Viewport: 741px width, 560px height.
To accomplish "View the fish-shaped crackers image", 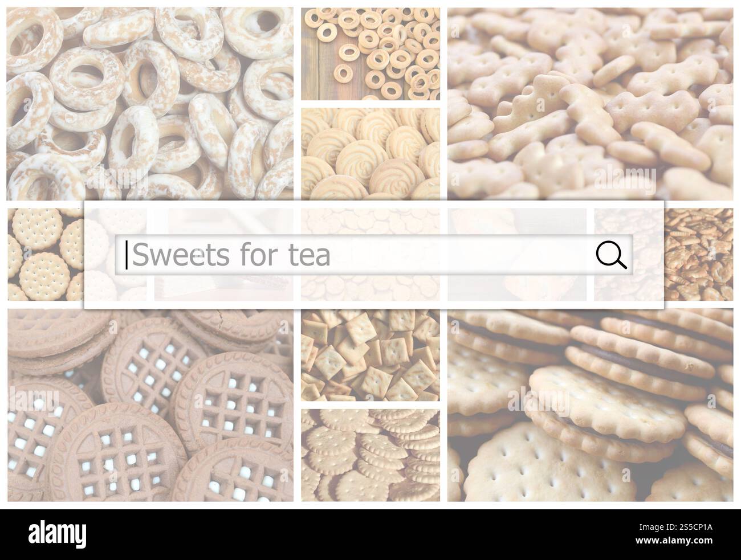I will pyautogui.click(x=591, y=104).
